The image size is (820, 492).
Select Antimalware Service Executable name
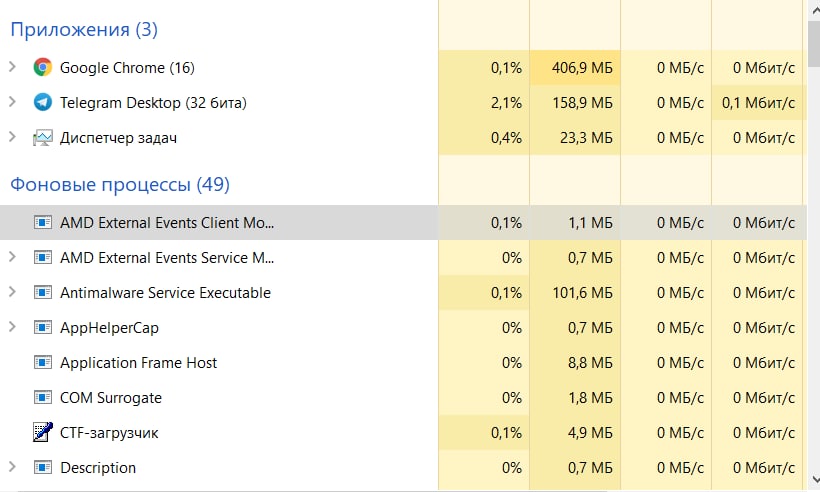point(165,293)
